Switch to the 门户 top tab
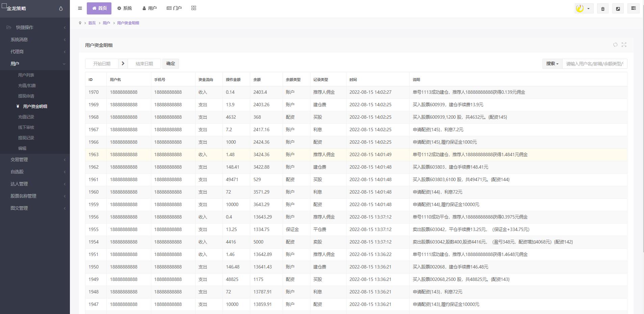 (x=174, y=8)
